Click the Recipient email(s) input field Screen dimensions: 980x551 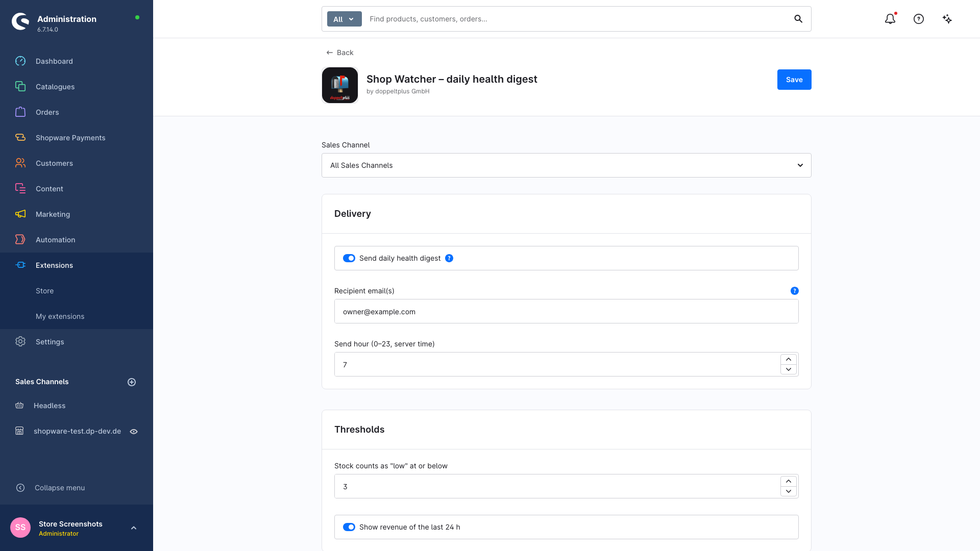click(x=567, y=311)
